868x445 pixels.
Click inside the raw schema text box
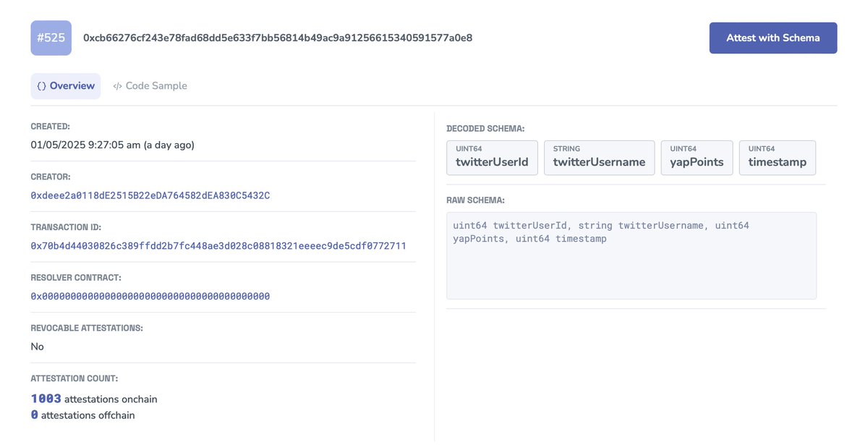pyautogui.click(x=631, y=255)
